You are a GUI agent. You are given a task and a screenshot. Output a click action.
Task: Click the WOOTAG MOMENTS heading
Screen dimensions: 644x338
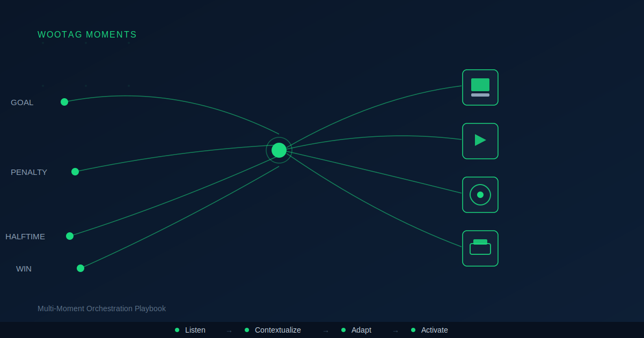click(87, 35)
